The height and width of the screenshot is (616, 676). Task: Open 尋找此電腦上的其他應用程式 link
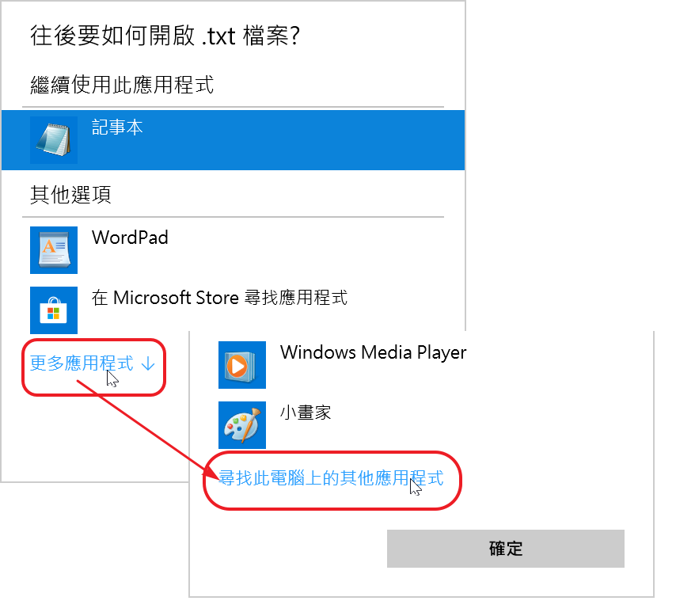331,478
